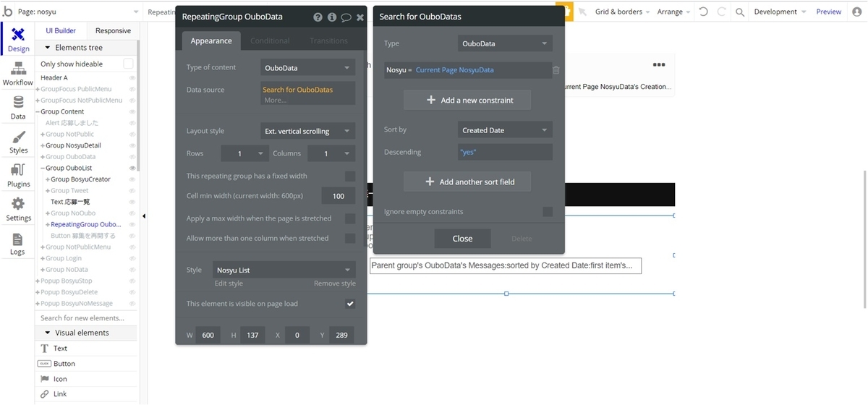
Task: Open the user account avatar menu
Action: [x=856, y=12]
